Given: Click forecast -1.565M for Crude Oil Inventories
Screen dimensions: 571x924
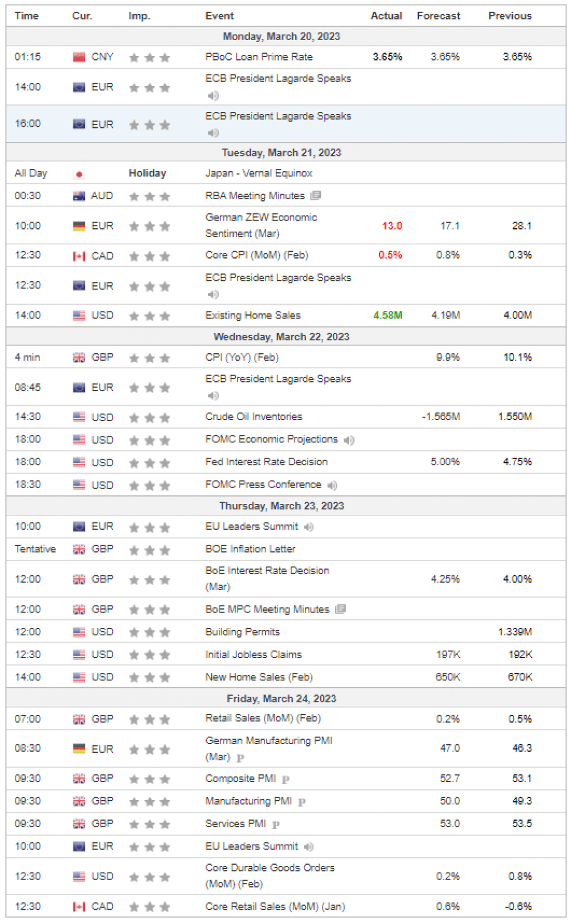Looking at the screenshot, I should pyautogui.click(x=441, y=417).
